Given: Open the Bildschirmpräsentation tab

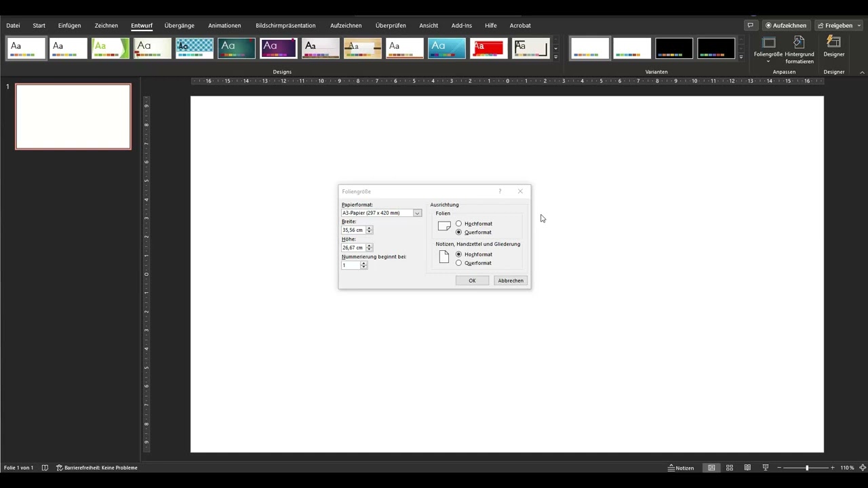Looking at the screenshot, I should coord(285,25).
